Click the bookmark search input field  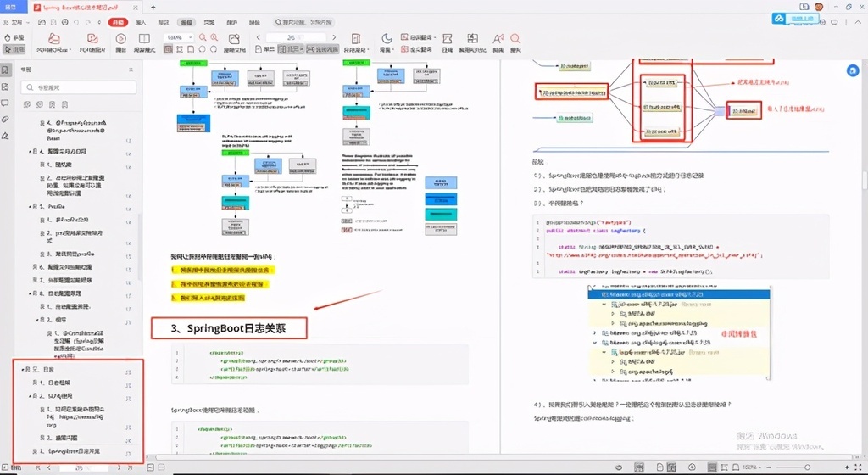(x=79, y=87)
